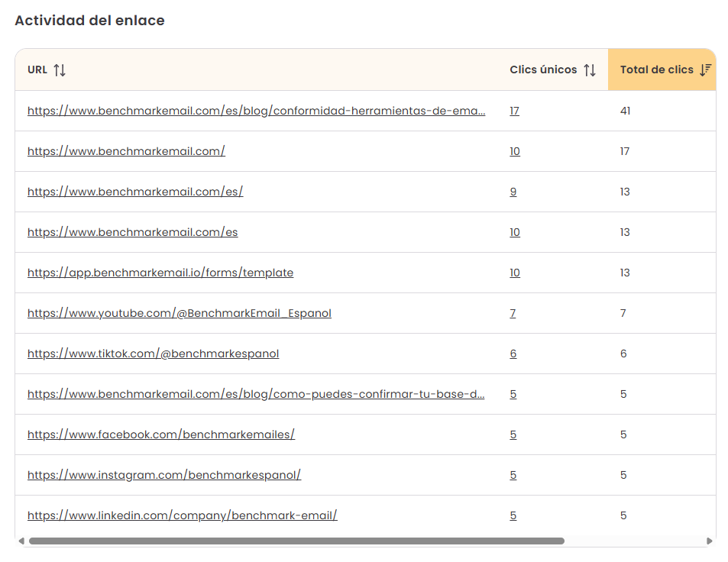Click unique clicks 5 in LinkedIn row

pos(513,515)
